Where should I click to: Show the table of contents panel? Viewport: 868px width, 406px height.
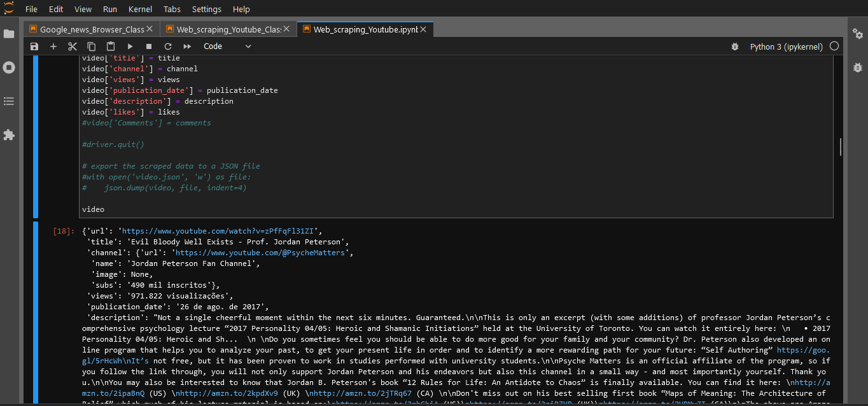(9, 101)
